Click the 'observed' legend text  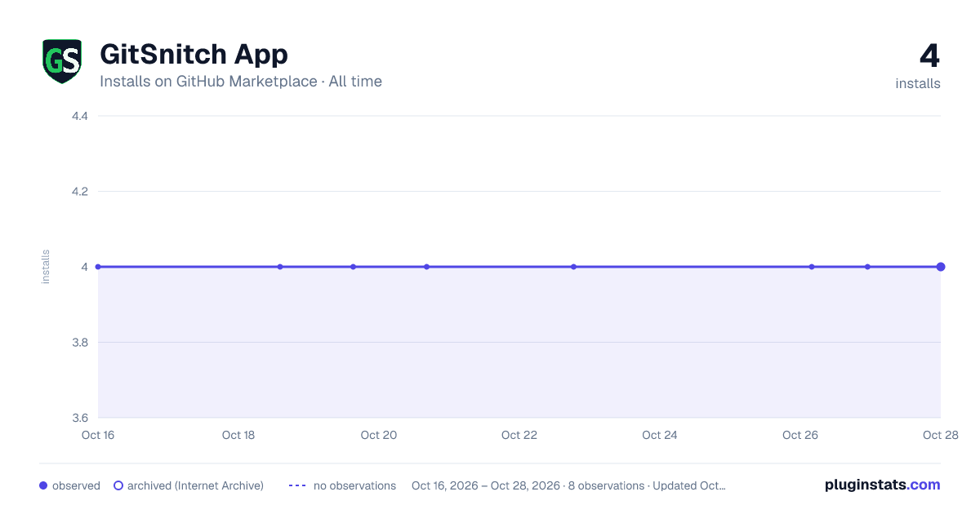[76, 485]
